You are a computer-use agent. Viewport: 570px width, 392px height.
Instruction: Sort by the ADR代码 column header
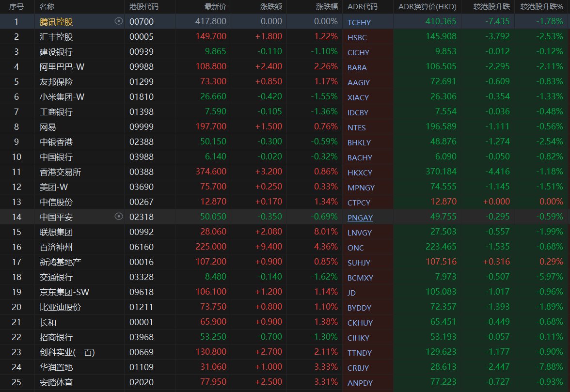point(363,6)
